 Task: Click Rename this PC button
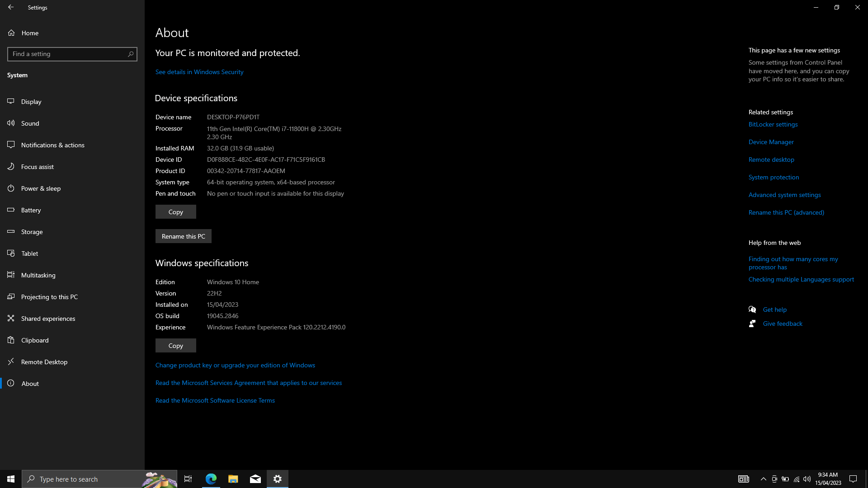pyautogui.click(x=184, y=236)
